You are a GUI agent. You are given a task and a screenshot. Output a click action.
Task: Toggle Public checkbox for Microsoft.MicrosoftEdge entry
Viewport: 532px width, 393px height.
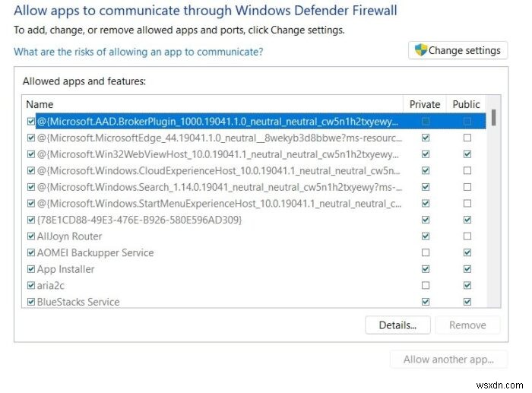(467, 138)
